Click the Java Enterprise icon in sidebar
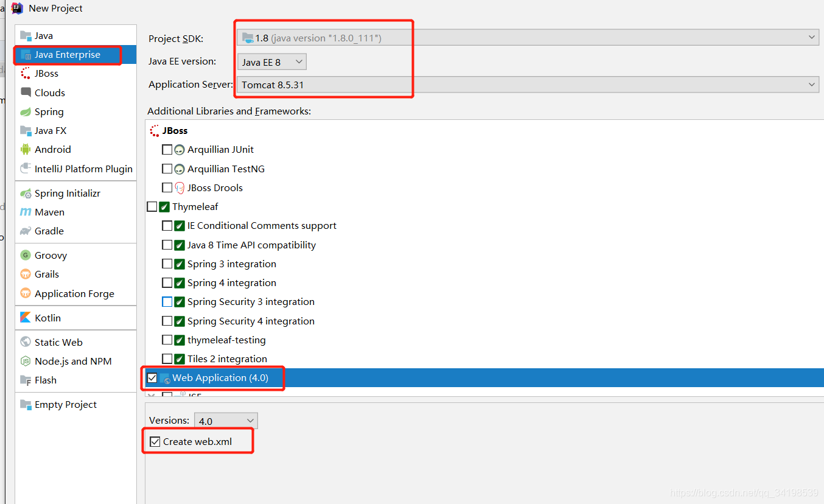824x504 pixels. (x=26, y=55)
